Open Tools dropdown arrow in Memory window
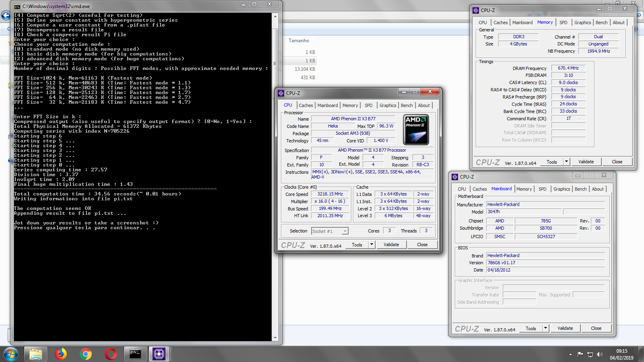The width and height of the screenshot is (644, 362). pos(566,162)
